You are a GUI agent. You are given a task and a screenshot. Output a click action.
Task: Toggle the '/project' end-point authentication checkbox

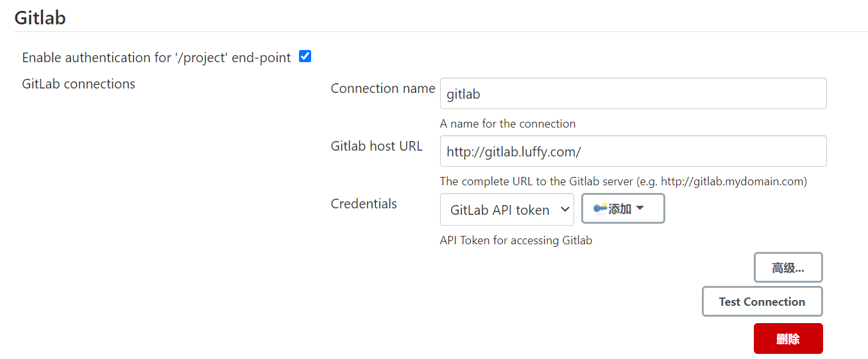pyautogui.click(x=305, y=56)
